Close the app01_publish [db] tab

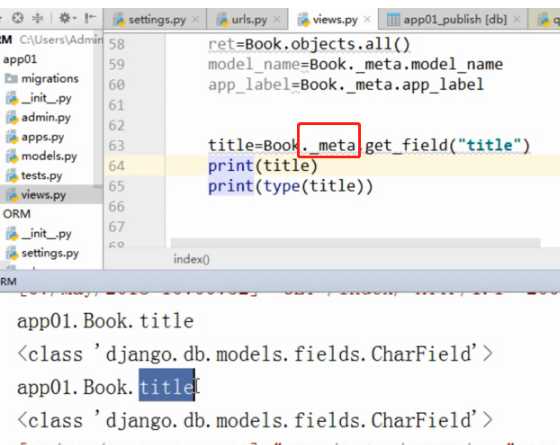pos(516,19)
